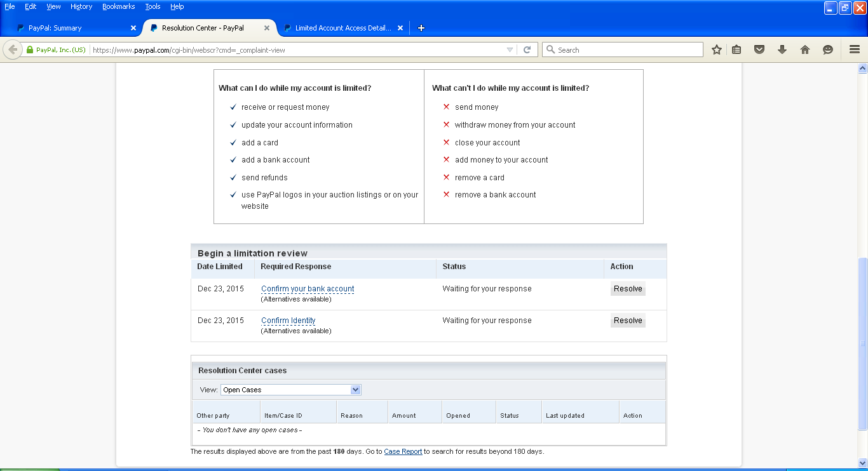Screen dimensions: 868x471
Task: Click Resolve for Confirm your bank account
Action: click(x=628, y=289)
